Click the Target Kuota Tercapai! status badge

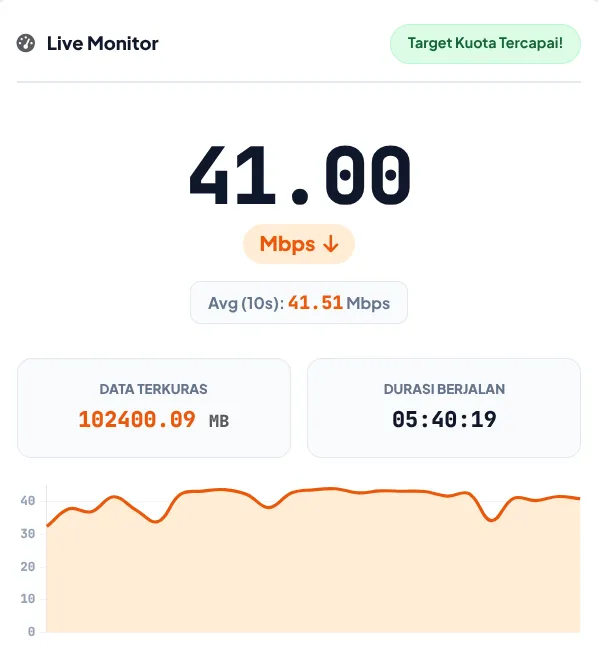tap(485, 43)
